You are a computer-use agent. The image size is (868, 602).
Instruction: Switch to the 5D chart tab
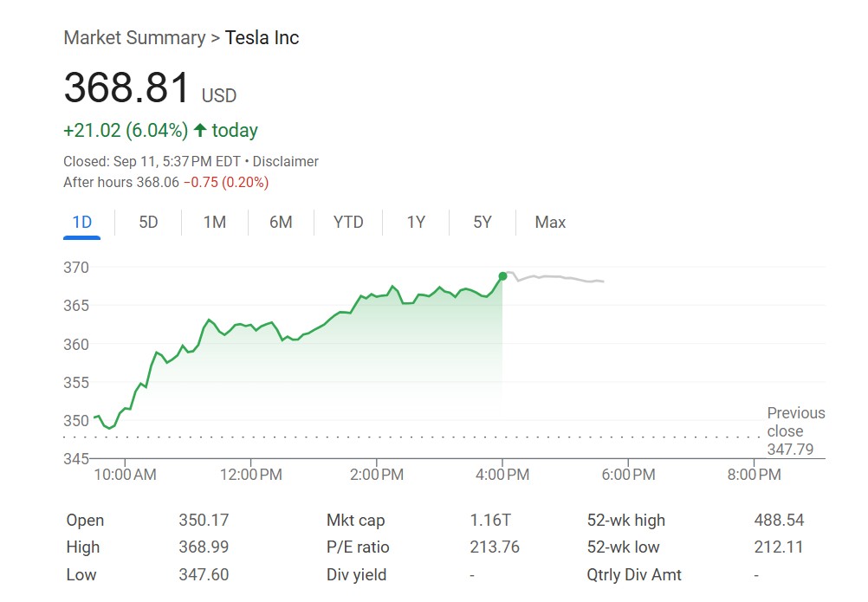[148, 223]
